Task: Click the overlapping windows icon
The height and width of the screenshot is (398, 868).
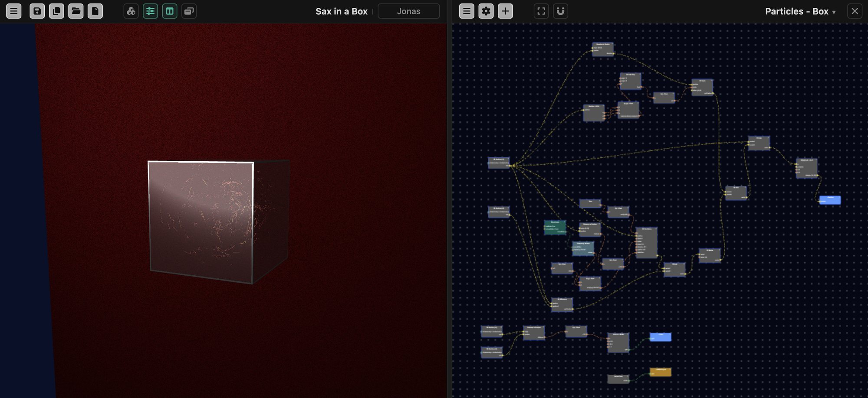Action: [189, 11]
